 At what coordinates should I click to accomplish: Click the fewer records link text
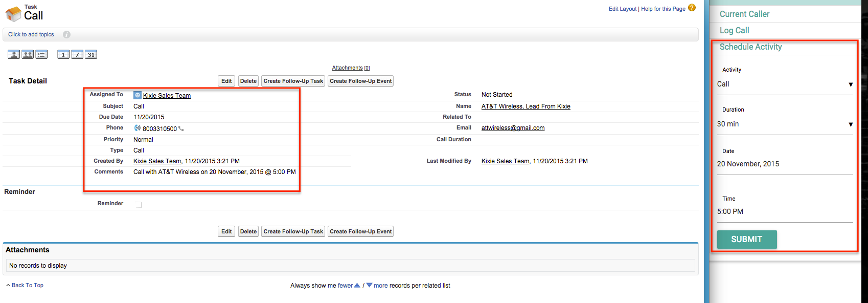pos(345,286)
